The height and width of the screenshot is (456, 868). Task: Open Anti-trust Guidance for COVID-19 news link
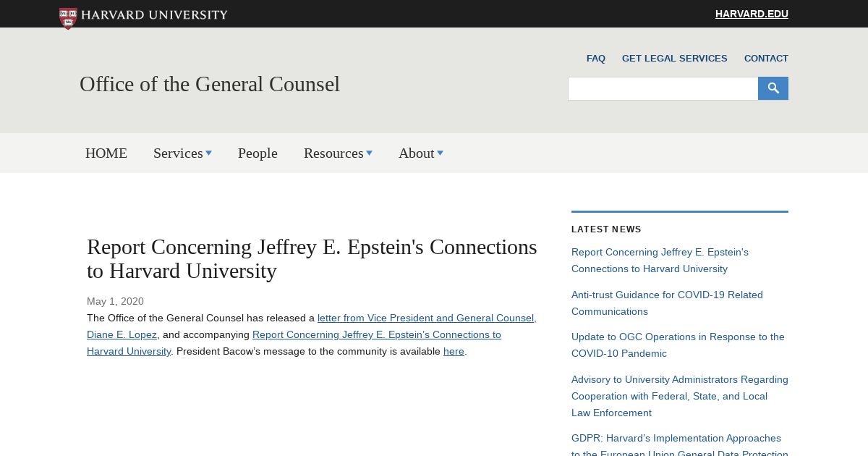pos(667,303)
